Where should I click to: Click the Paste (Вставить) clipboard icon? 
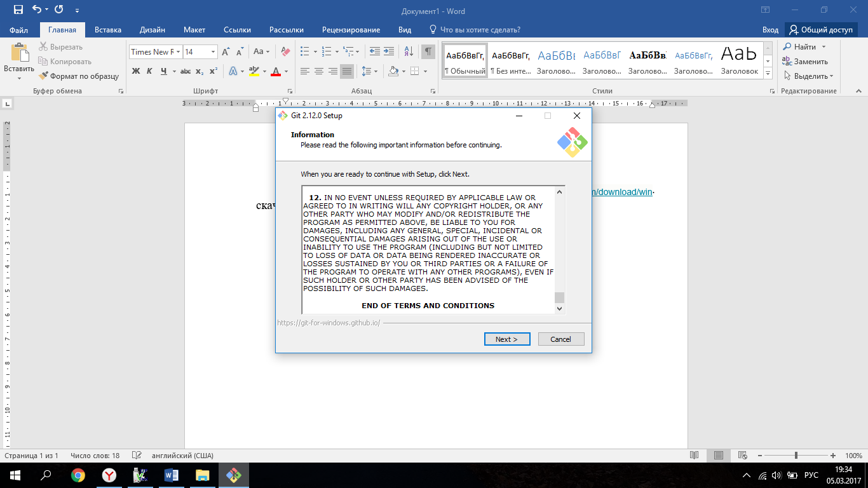[19, 53]
